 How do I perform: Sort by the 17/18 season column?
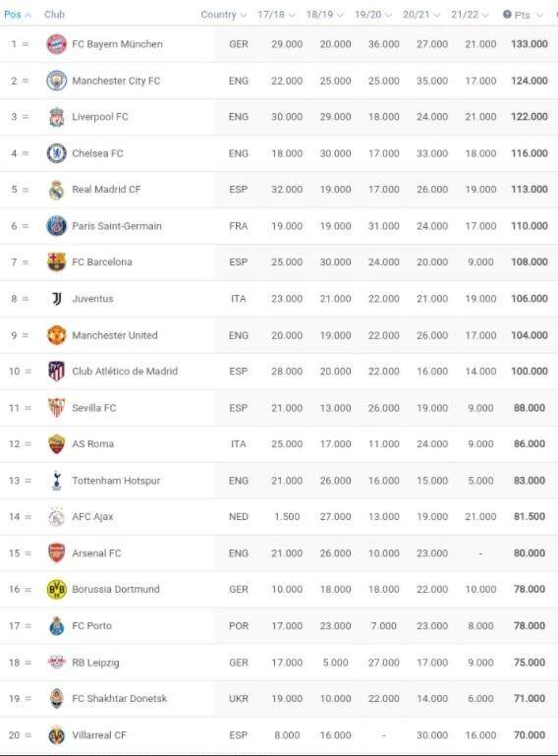tap(276, 15)
